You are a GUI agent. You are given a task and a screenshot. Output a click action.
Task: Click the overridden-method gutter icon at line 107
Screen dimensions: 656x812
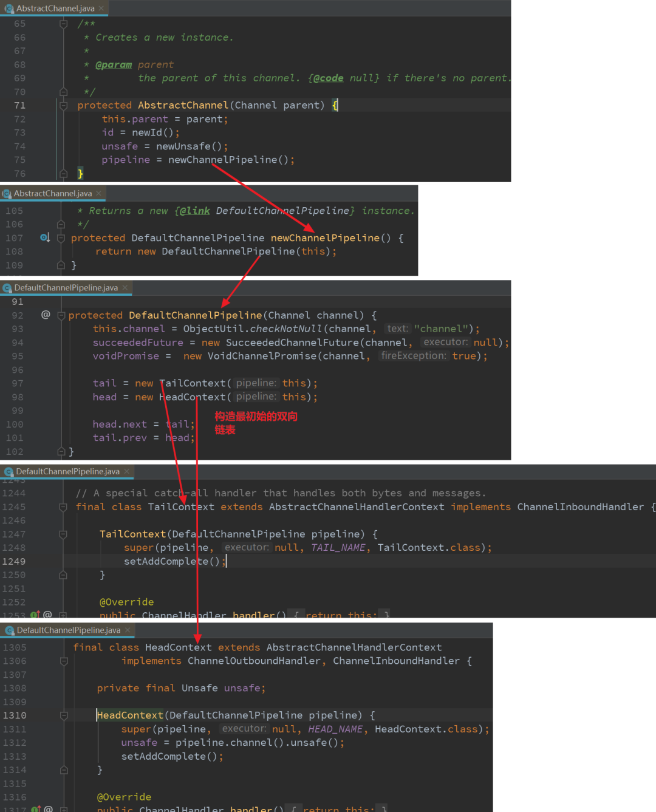click(x=45, y=237)
